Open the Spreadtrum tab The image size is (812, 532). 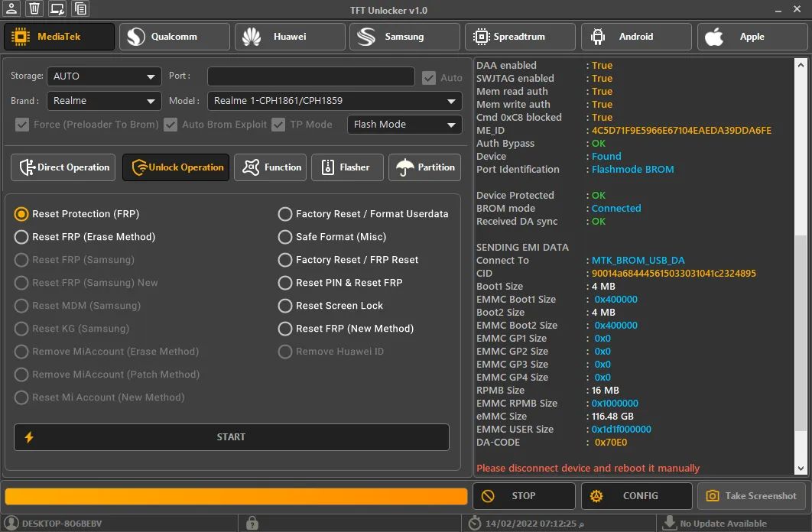(520, 37)
